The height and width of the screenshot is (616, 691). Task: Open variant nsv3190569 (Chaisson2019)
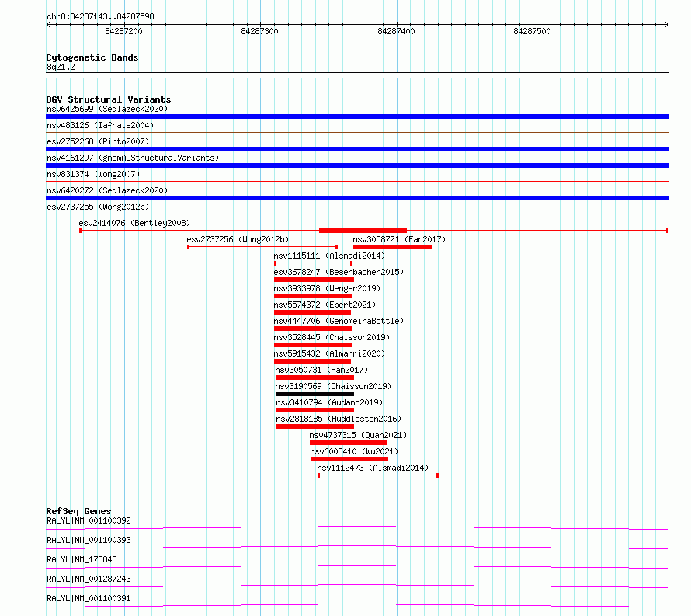[333, 386]
